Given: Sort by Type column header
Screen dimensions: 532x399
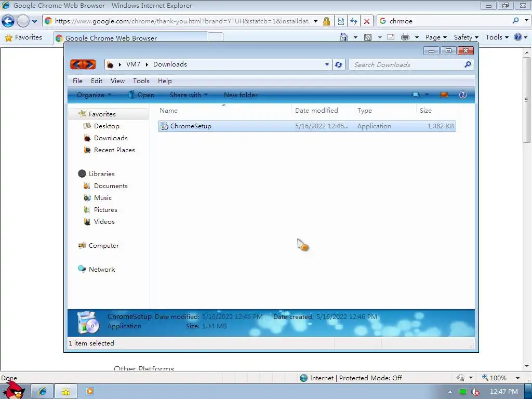Looking at the screenshot, I should pyautogui.click(x=385, y=111).
